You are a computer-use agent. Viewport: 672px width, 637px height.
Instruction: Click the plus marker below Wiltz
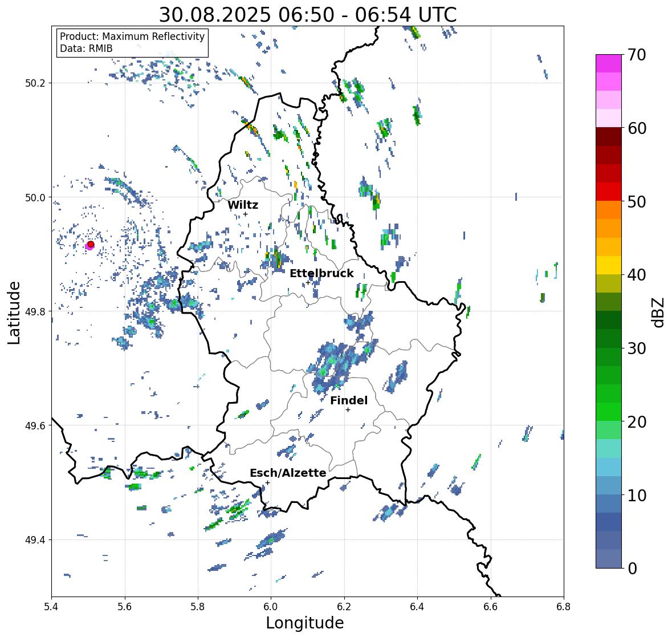pos(245,214)
